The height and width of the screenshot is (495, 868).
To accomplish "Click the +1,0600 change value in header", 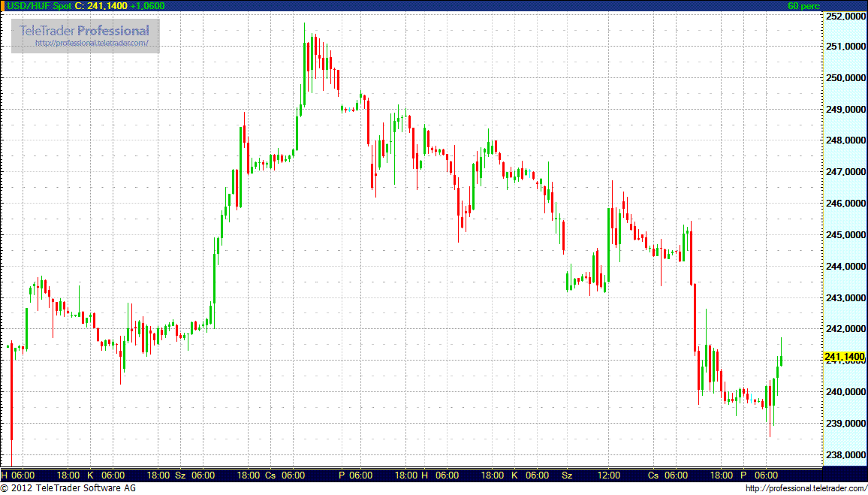I will (x=147, y=6).
